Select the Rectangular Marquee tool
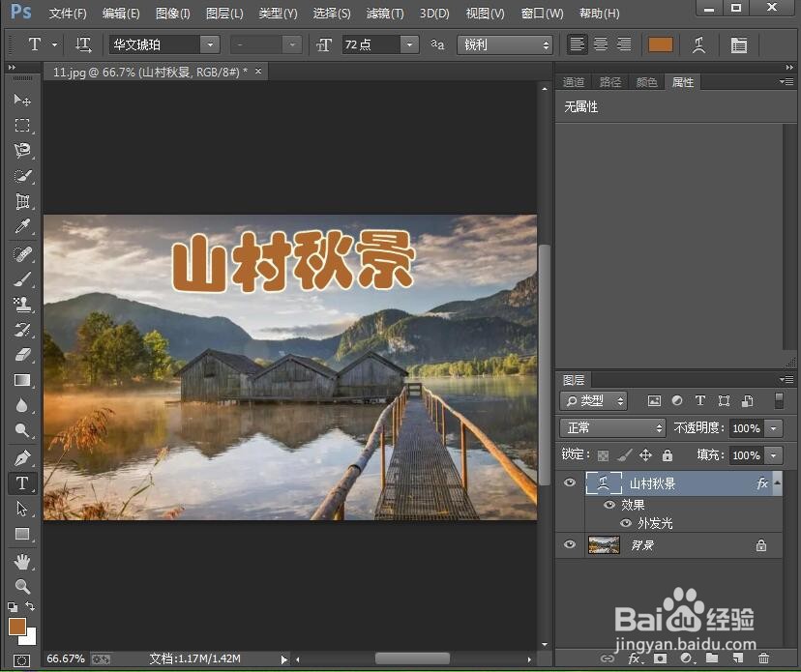 (x=22, y=125)
